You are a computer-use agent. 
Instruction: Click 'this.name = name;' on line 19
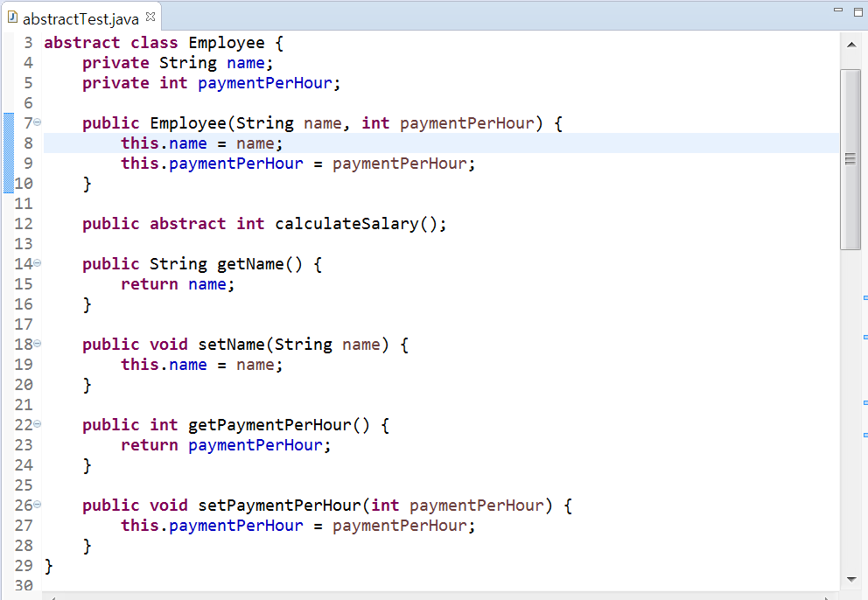click(201, 365)
